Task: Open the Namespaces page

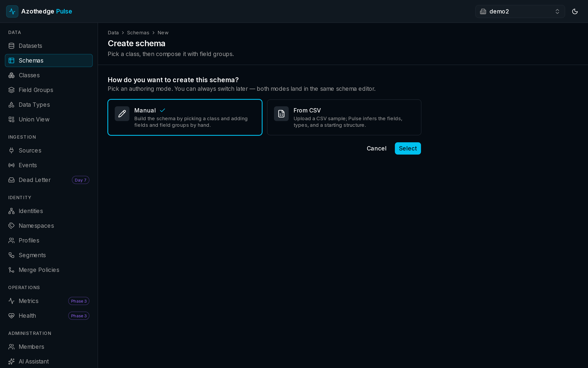Action: point(49,226)
